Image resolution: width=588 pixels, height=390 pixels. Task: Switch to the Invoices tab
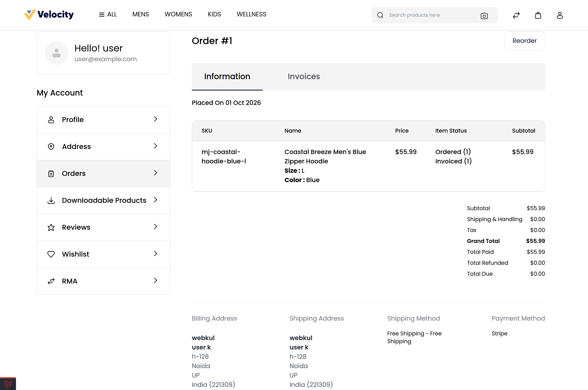pyautogui.click(x=304, y=76)
